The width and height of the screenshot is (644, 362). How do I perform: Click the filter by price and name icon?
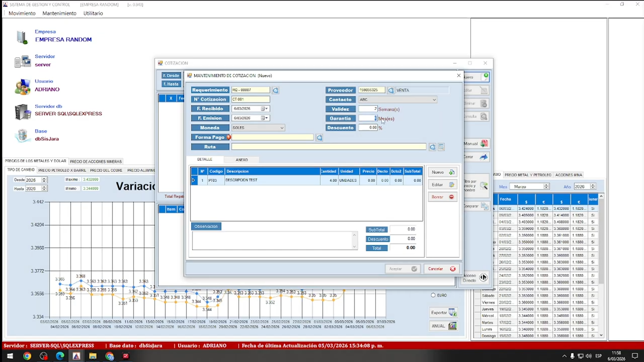pos(484,186)
